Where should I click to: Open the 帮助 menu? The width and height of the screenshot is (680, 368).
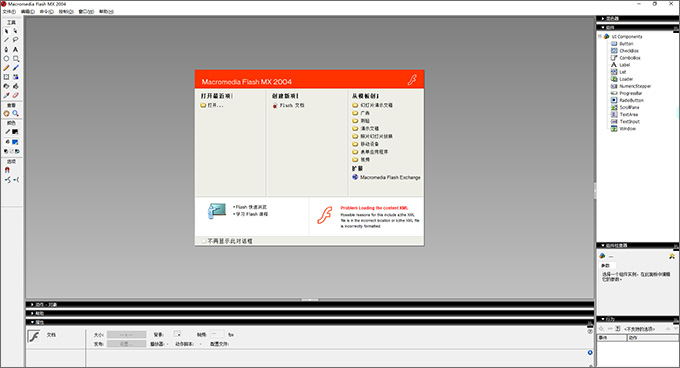point(106,12)
